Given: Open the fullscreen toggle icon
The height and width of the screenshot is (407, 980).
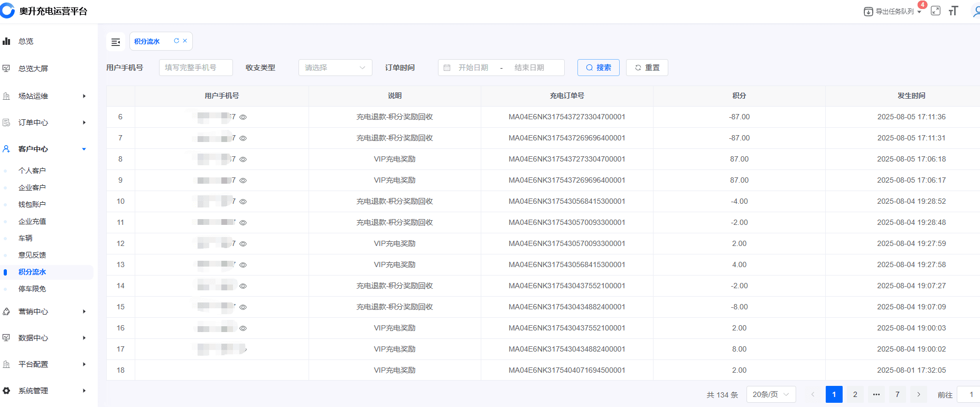Looking at the screenshot, I should pos(936,11).
